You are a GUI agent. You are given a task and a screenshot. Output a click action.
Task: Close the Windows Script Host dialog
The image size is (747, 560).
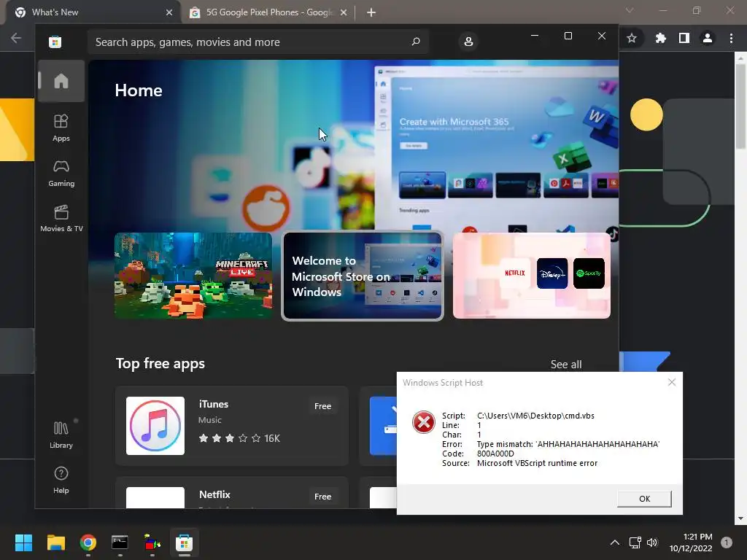pos(672,382)
